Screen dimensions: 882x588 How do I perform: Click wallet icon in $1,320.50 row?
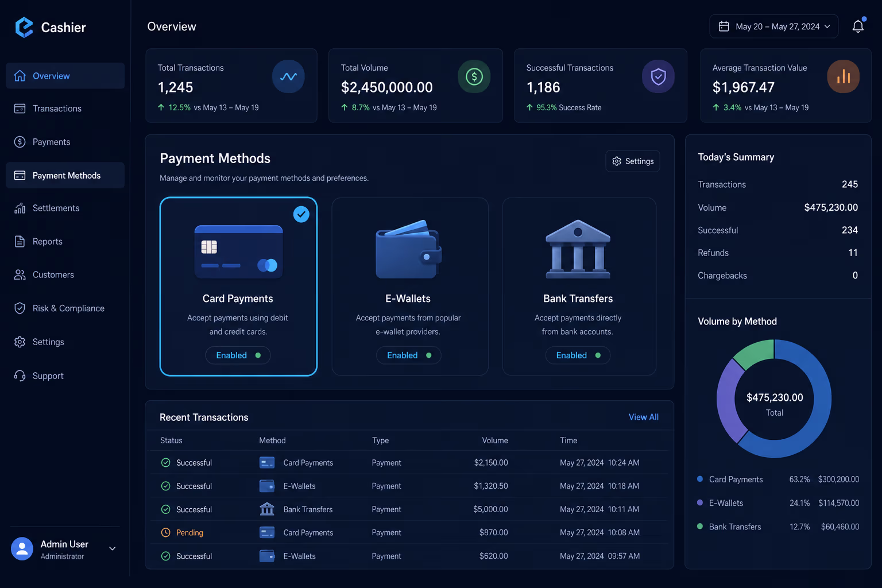tap(267, 486)
